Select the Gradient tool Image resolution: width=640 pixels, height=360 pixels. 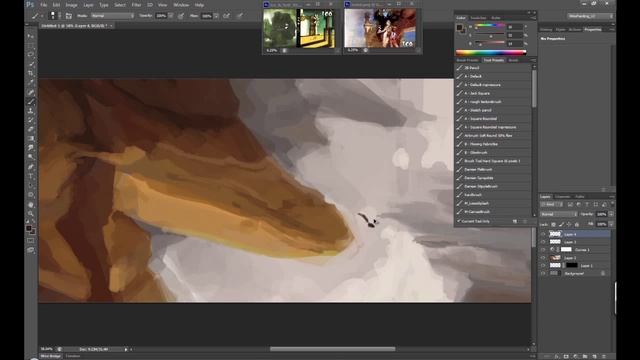(31, 139)
